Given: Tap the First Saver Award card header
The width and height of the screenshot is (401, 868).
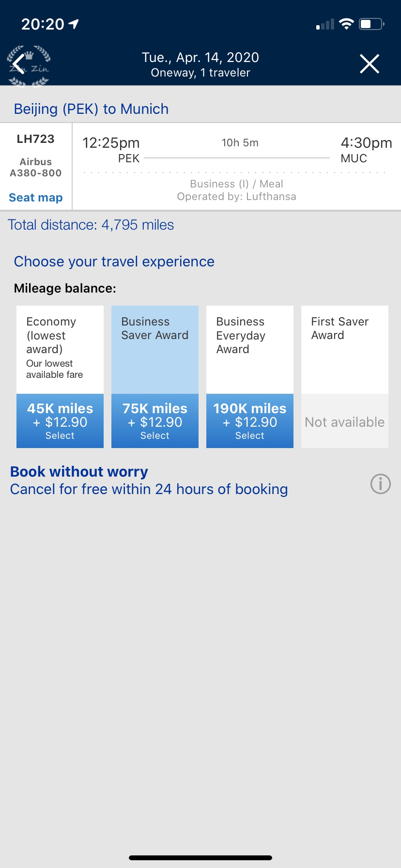Looking at the screenshot, I should pyautogui.click(x=345, y=350).
